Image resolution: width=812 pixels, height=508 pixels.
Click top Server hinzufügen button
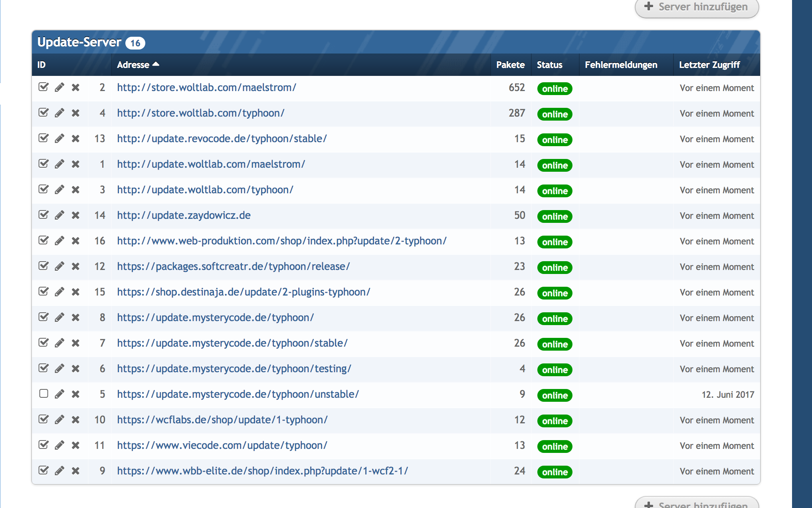point(697,7)
